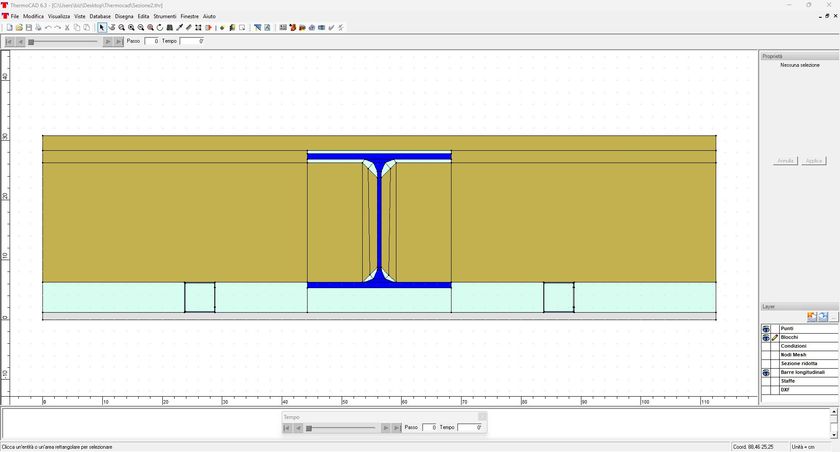Select the DXF layer name
Image resolution: width=840 pixels, height=452 pixels.
(x=785, y=390)
